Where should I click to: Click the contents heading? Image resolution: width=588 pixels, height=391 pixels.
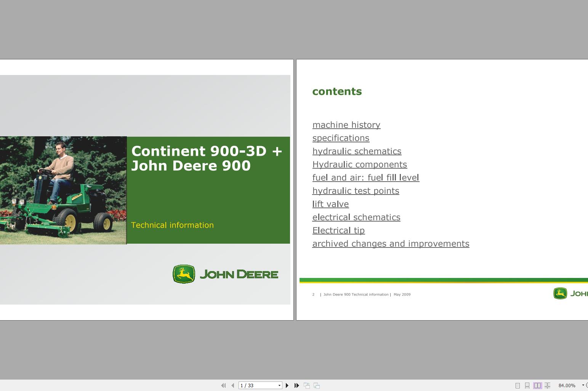click(337, 91)
